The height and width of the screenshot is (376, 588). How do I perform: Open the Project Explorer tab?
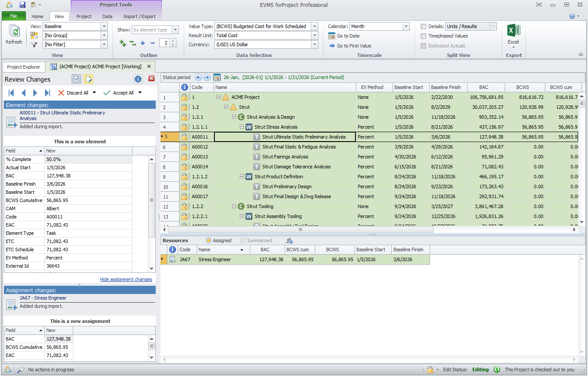(24, 67)
